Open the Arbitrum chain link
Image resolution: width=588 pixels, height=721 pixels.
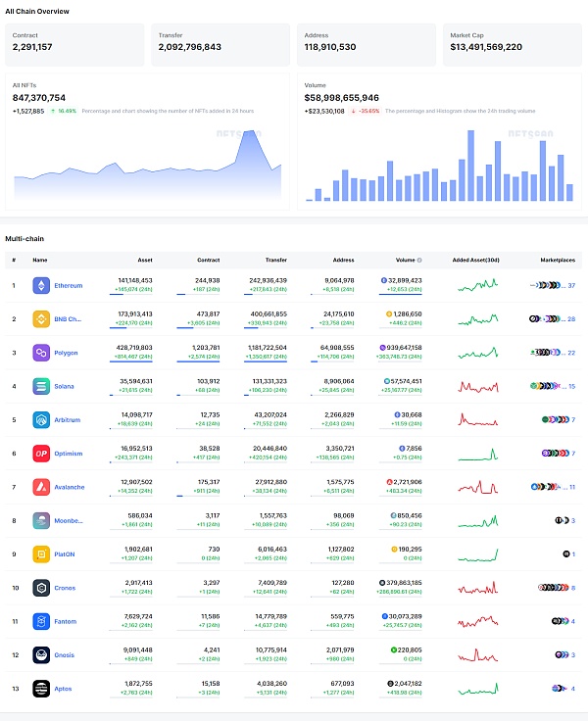pos(68,420)
